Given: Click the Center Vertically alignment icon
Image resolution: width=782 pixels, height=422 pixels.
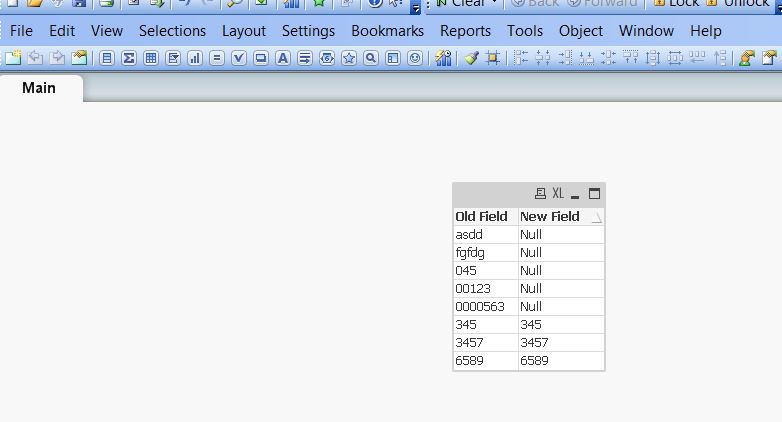Looking at the screenshot, I should click(608, 58).
